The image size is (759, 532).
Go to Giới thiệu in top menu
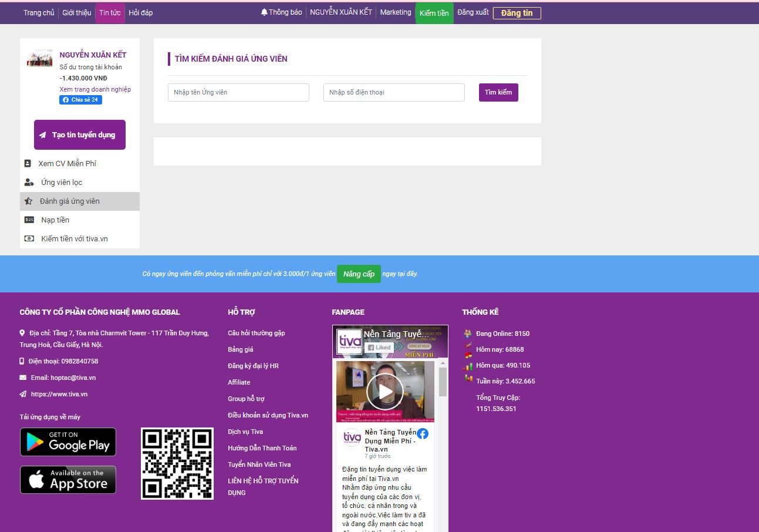(x=77, y=13)
